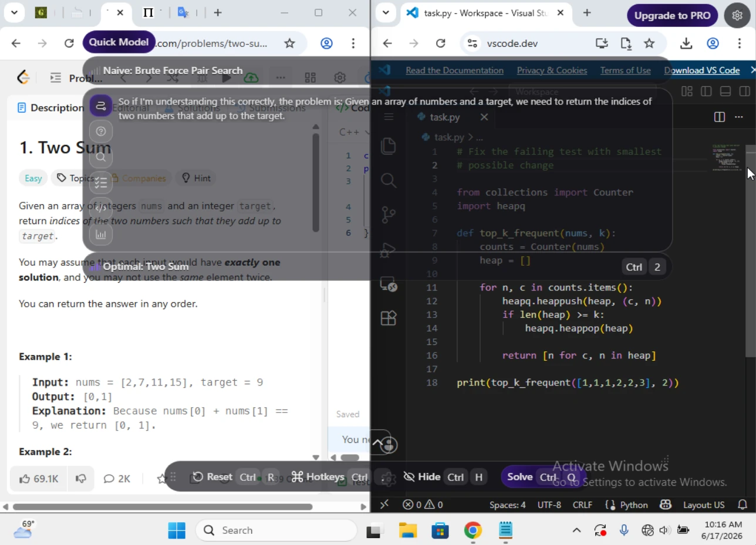Open errors and warnings counter in status bar
The height and width of the screenshot is (545, 756).
(x=423, y=505)
